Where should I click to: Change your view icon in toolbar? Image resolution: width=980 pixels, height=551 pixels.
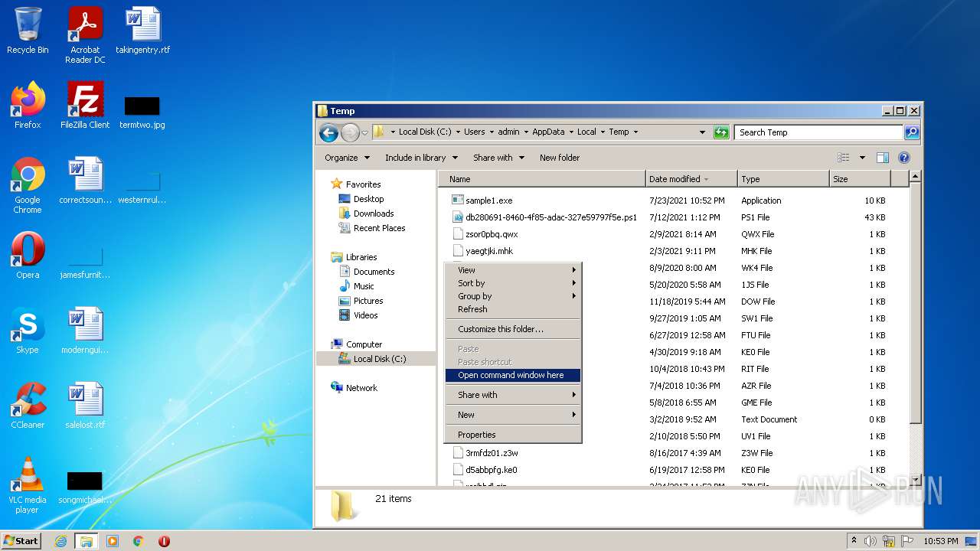coord(843,158)
